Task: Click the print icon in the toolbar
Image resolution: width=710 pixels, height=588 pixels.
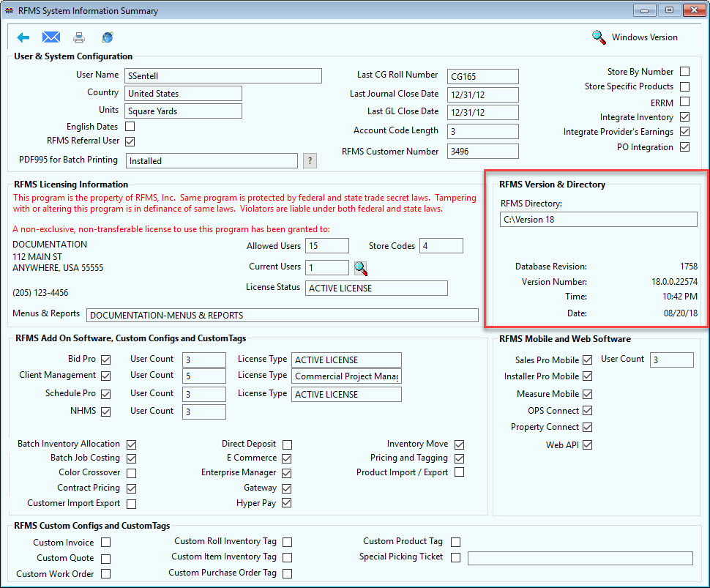Action: coord(78,37)
